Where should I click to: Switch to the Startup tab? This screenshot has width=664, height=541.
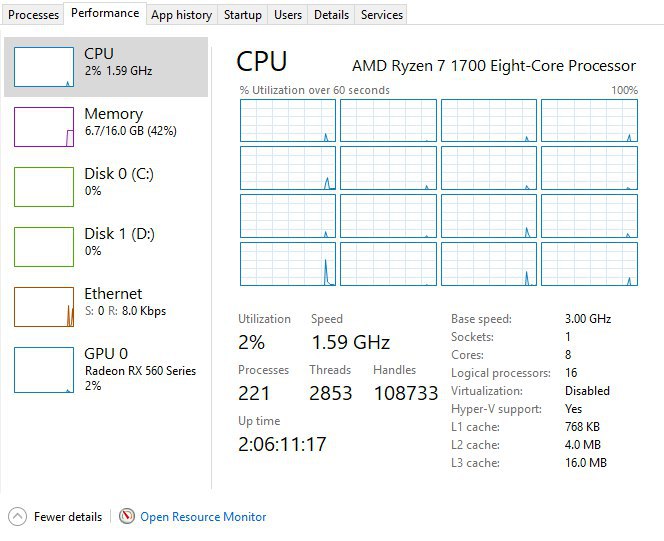click(x=243, y=15)
